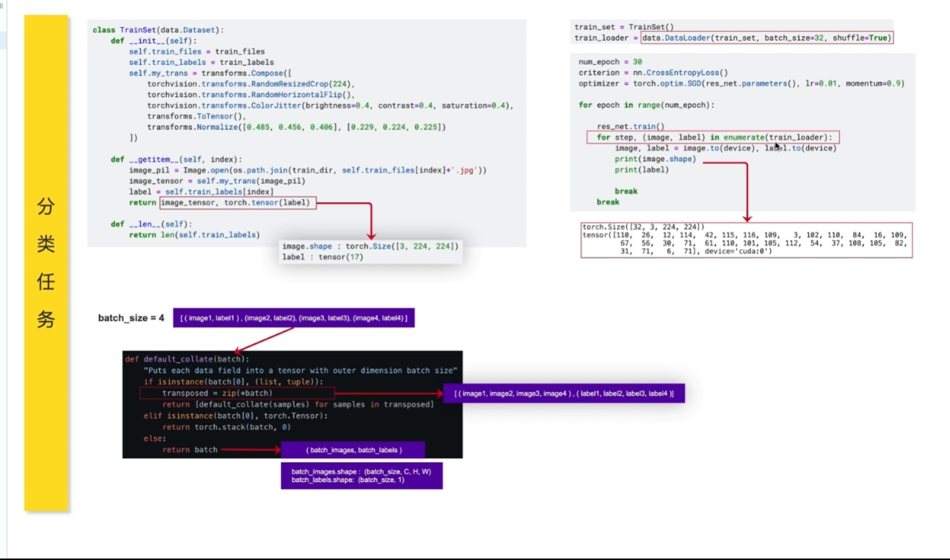
Task: Click 'image.shape : torch.Size([3, 224, 224])' text
Action: [x=371, y=246]
